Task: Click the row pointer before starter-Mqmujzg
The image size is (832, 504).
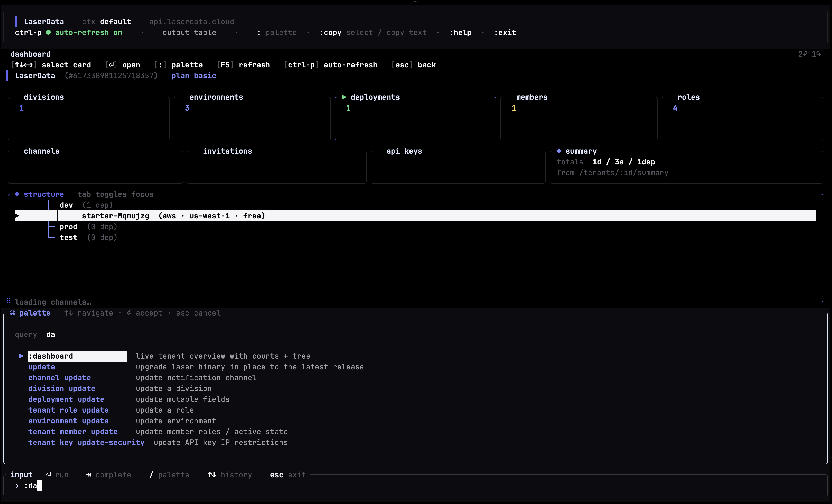Action: pyautogui.click(x=17, y=216)
